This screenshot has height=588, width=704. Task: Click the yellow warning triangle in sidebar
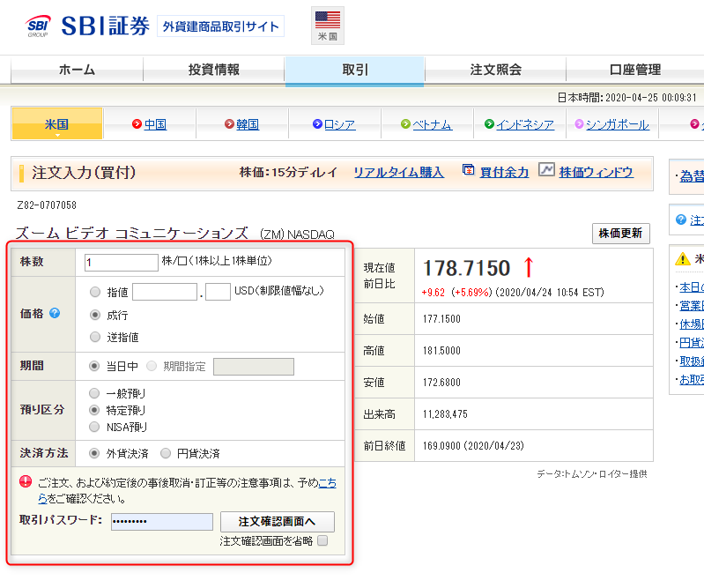click(683, 259)
